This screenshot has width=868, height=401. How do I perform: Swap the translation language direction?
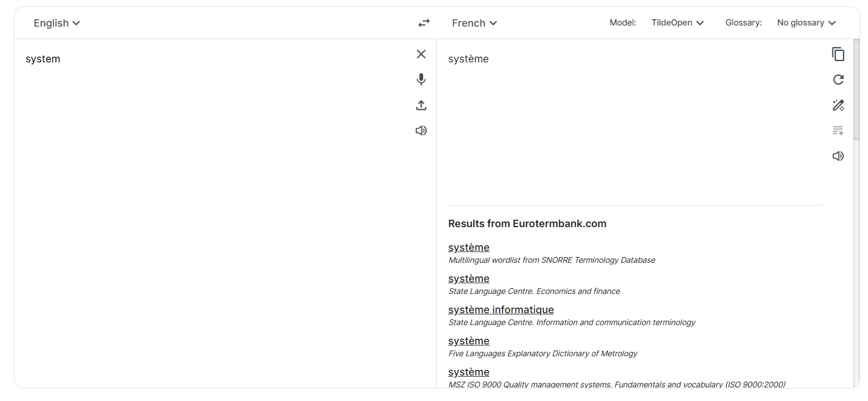(423, 23)
